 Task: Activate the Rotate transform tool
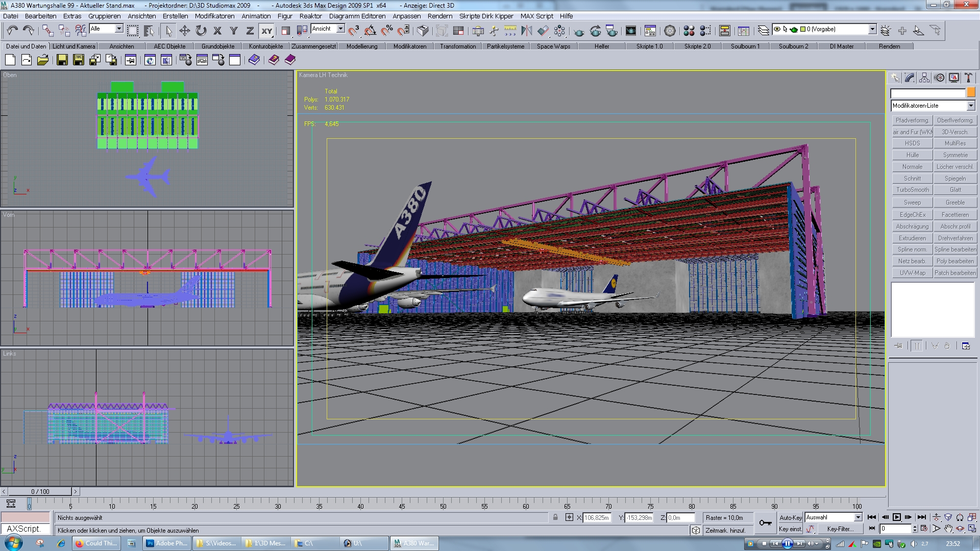[201, 31]
